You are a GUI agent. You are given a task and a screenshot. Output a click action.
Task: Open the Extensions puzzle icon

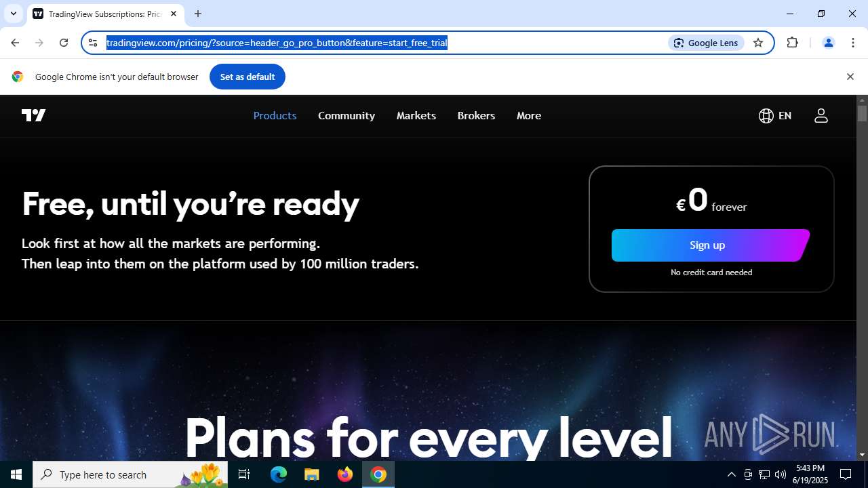point(793,43)
